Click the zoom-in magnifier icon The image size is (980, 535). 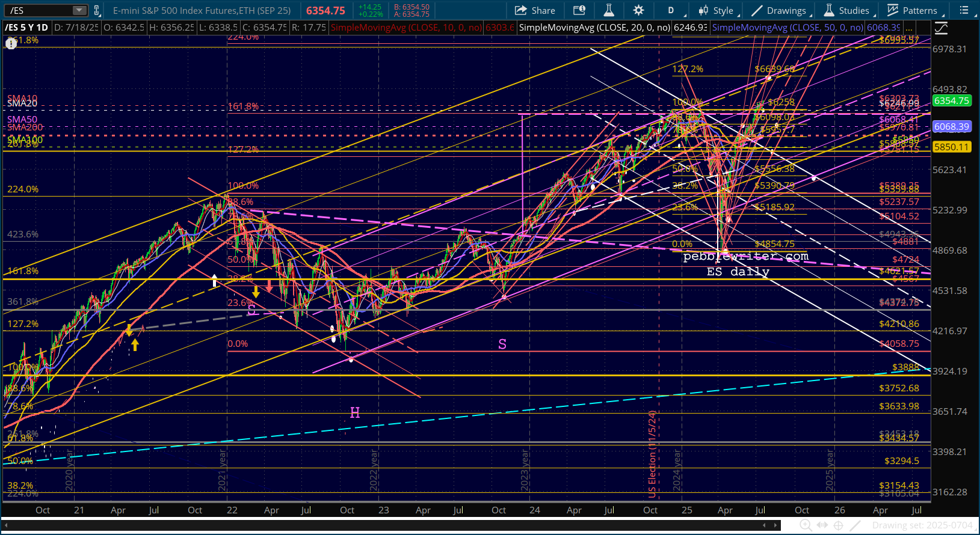806,525
